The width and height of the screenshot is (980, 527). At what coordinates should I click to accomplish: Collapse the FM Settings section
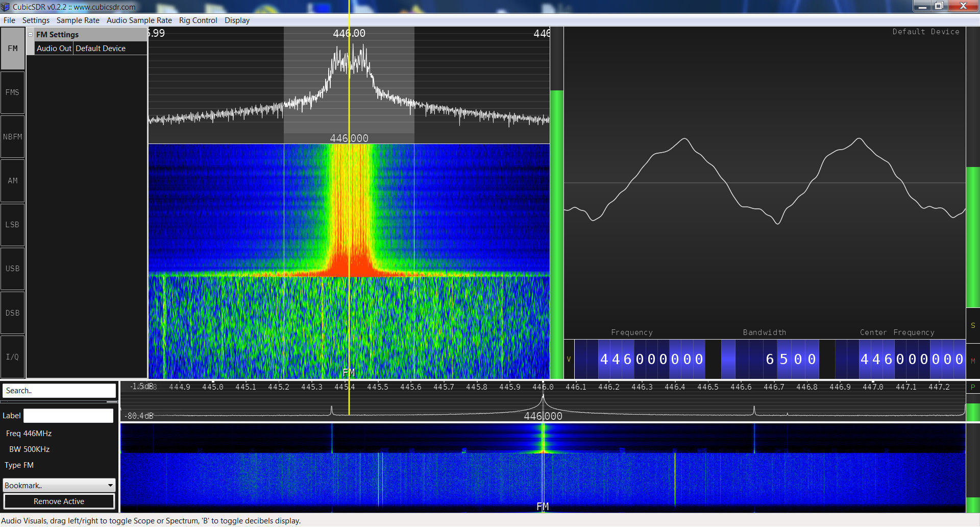[31, 35]
